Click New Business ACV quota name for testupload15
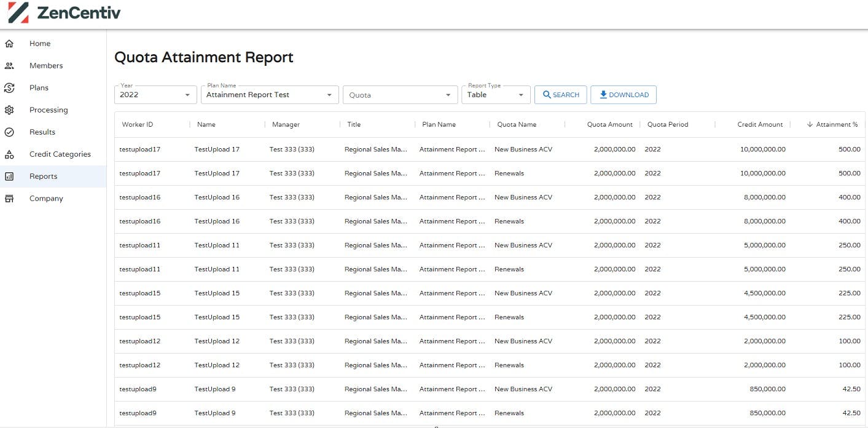The image size is (868, 428). (523, 293)
